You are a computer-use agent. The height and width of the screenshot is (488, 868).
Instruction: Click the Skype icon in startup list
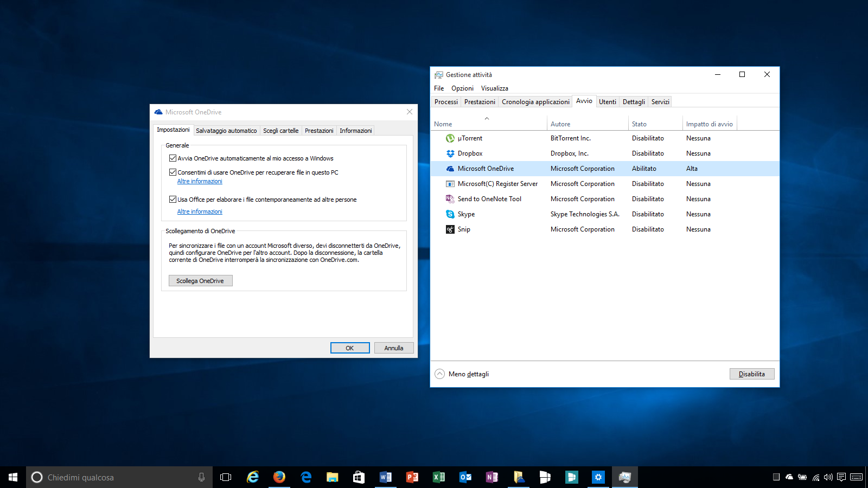click(450, 214)
